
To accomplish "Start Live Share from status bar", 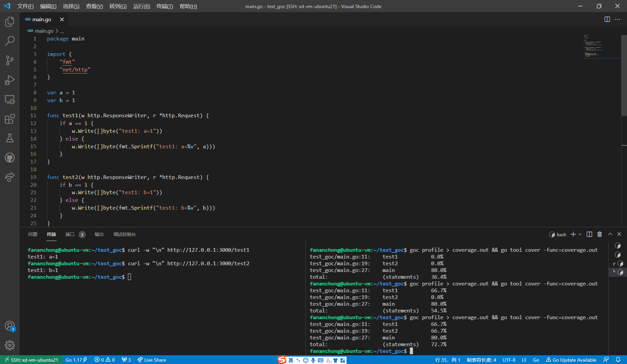I will click(152, 360).
